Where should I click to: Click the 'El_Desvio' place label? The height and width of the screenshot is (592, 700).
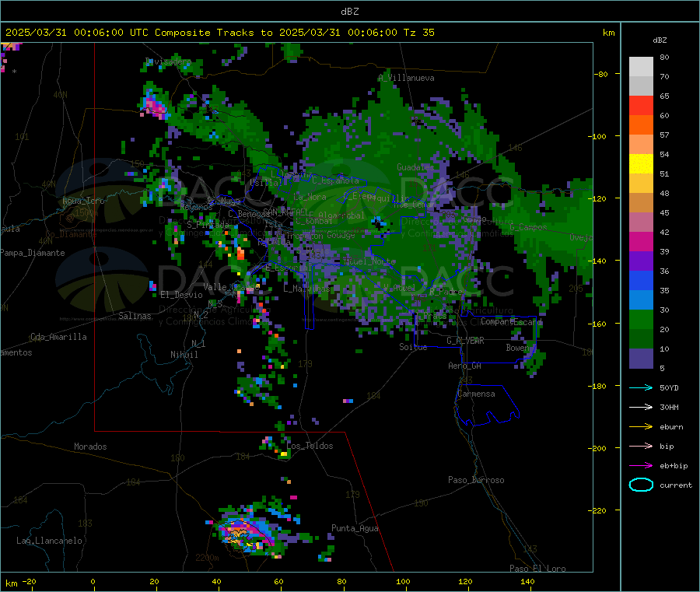click(181, 295)
